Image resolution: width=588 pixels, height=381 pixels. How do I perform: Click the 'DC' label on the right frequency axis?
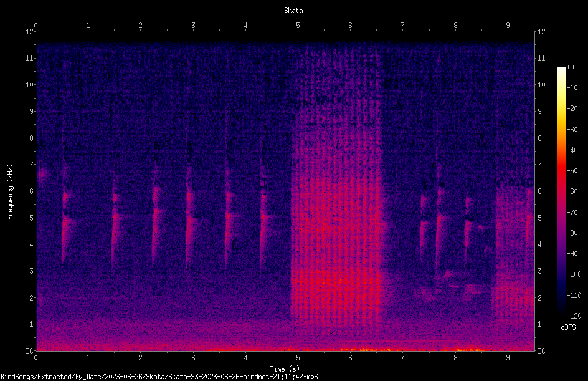541,351
